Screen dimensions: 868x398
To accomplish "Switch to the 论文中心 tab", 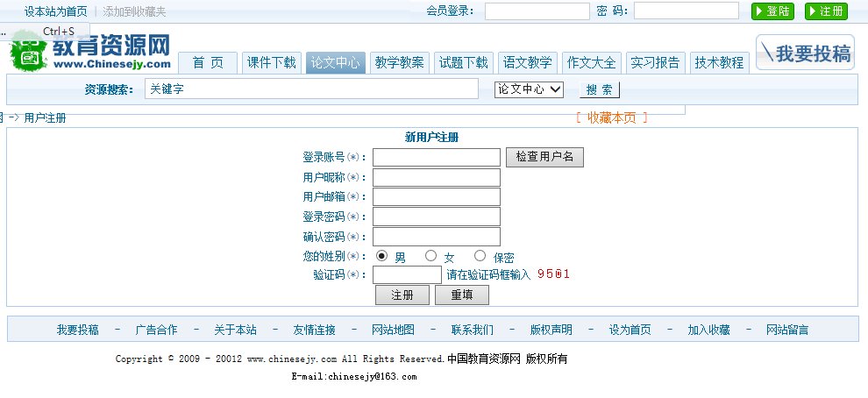I will click(x=336, y=63).
